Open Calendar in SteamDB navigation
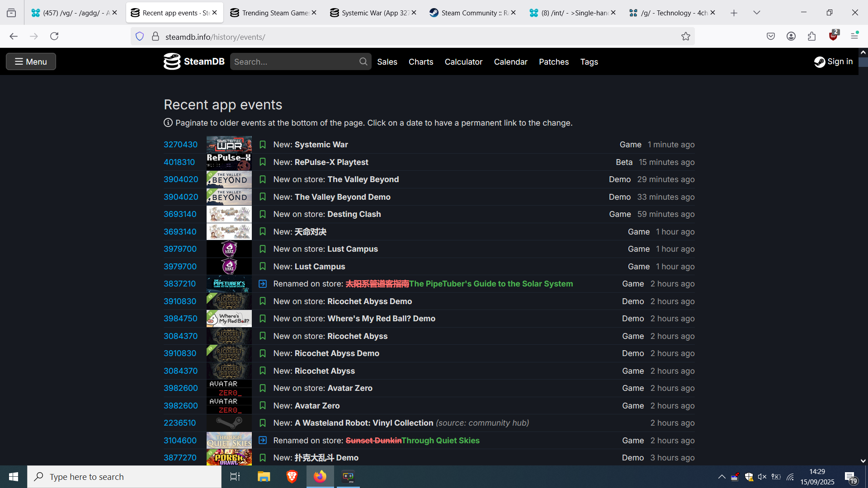The image size is (868, 488). pos(511,61)
